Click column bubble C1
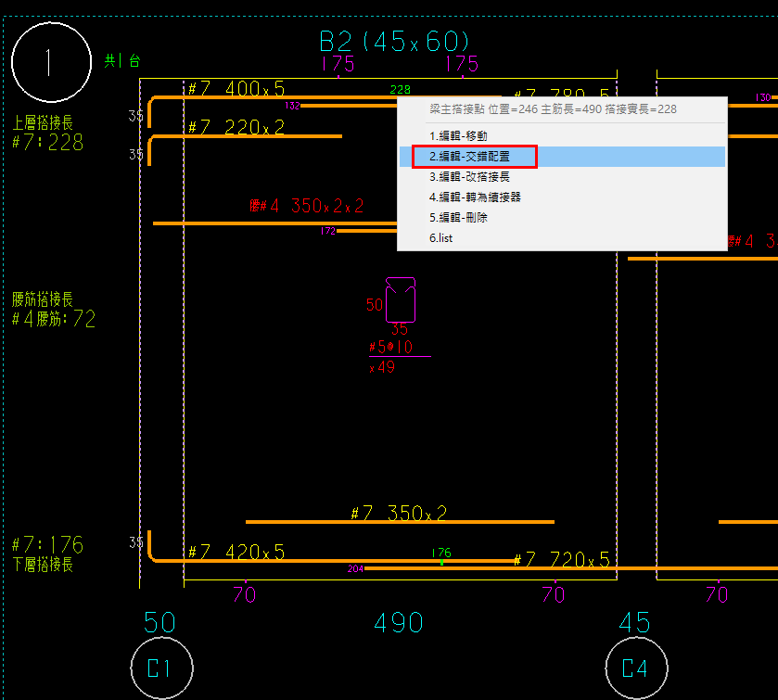The height and width of the screenshot is (700, 778). (161, 668)
